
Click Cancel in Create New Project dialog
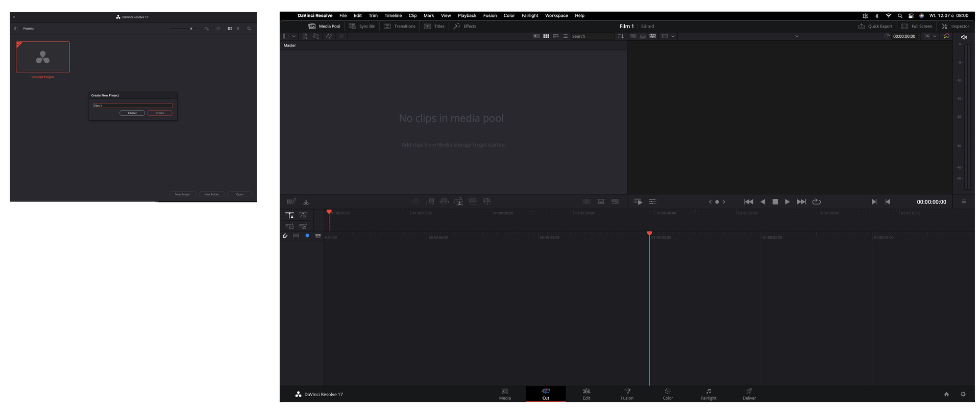pyautogui.click(x=132, y=113)
